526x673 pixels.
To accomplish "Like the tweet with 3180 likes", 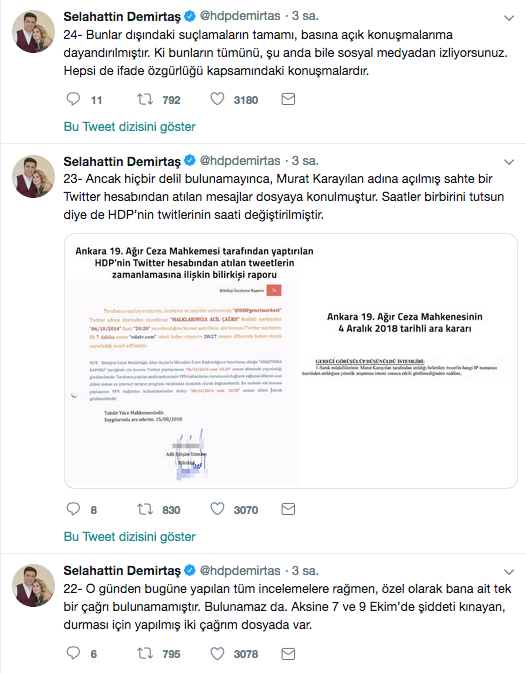I will pyautogui.click(x=217, y=99).
